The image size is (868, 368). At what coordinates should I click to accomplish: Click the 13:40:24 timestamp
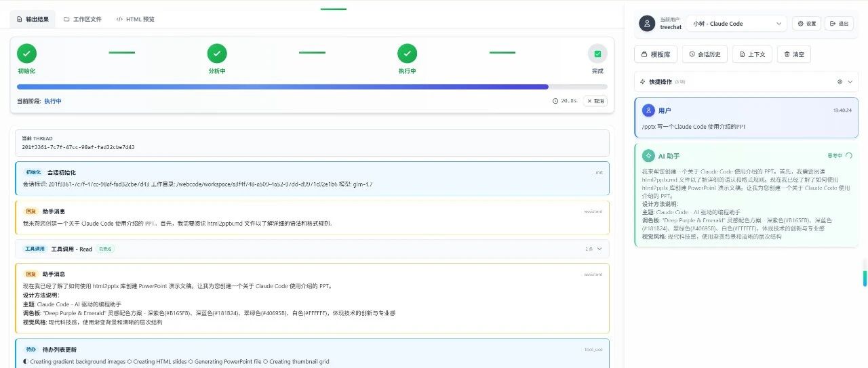pos(842,110)
